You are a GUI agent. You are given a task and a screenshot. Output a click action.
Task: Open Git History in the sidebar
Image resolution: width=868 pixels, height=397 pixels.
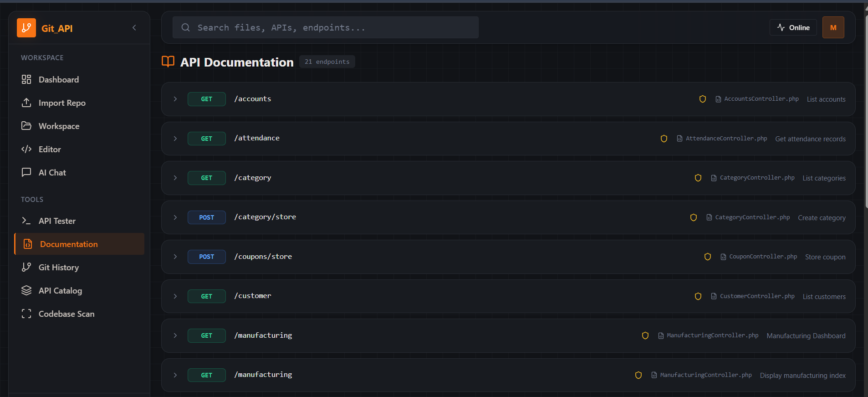[x=79, y=268]
